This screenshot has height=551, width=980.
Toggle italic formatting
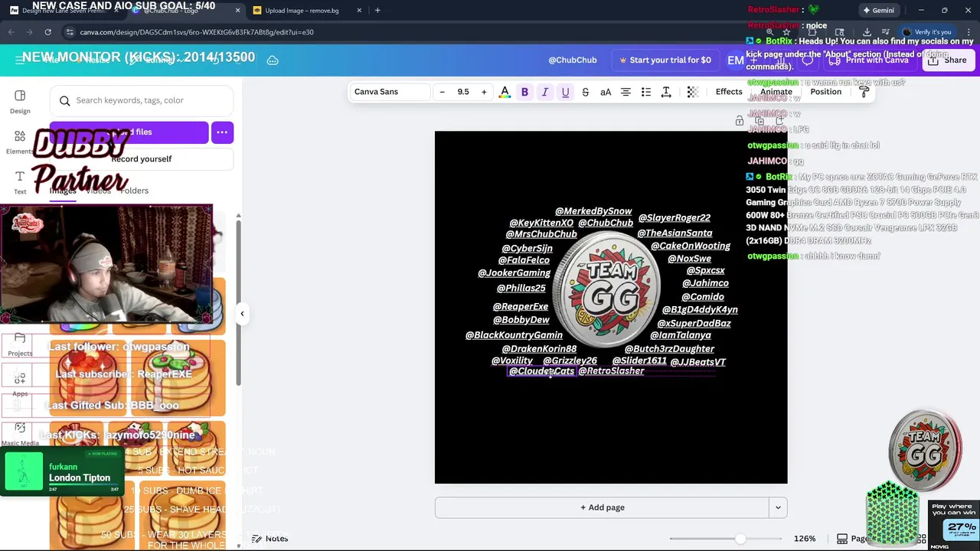tap(545, 92)
